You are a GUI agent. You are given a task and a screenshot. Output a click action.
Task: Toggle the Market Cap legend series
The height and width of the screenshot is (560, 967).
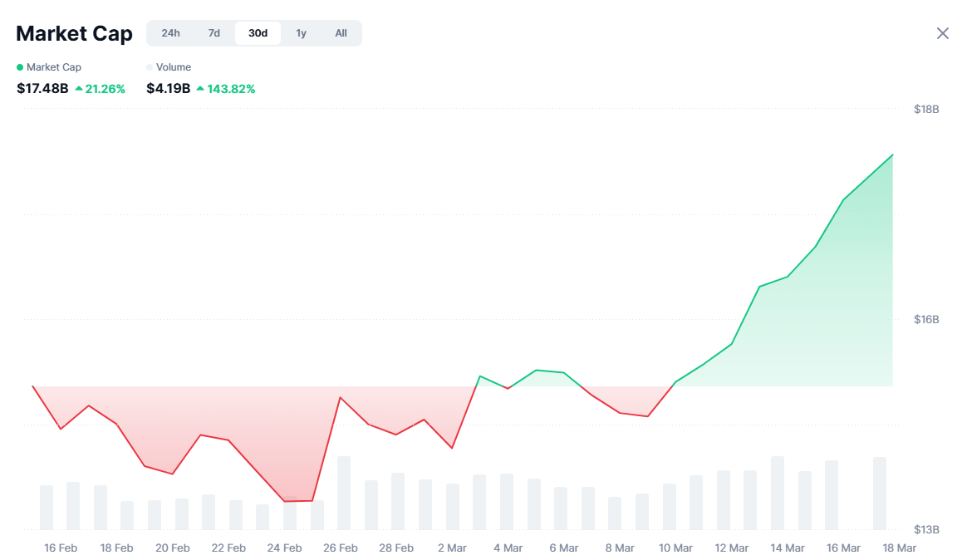pos(53,67)
